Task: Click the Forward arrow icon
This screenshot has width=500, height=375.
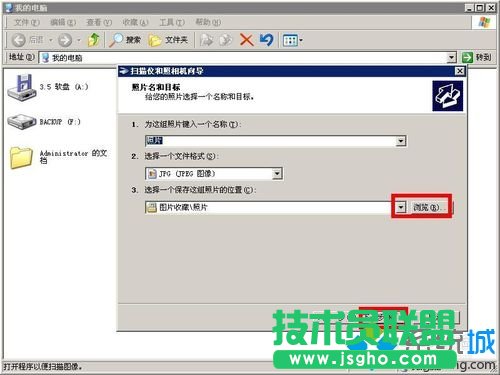Action: 65,40
